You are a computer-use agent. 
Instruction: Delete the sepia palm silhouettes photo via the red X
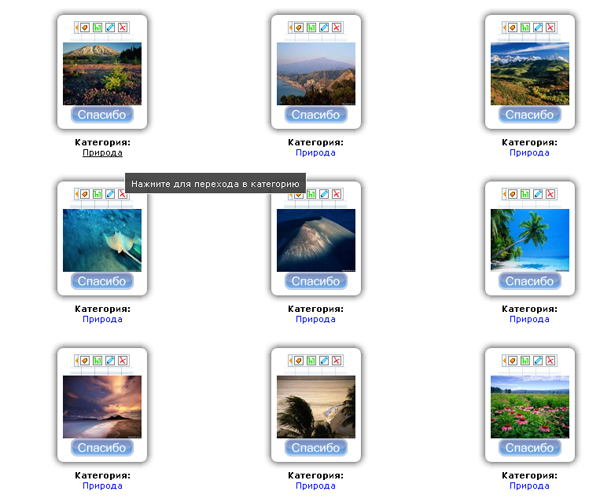(x=336, y=360)
